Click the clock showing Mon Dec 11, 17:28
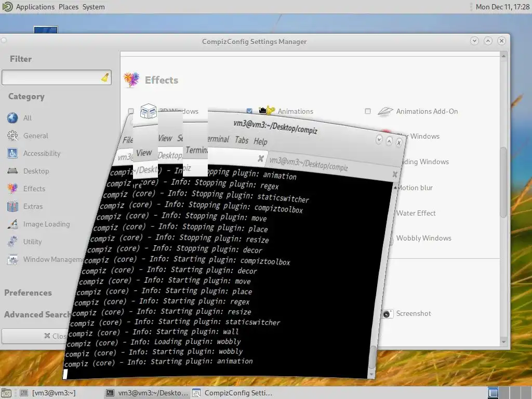Image resolution: width=532 pixels, height=399 pixels. pyautogui.click(x=502, y=7)
